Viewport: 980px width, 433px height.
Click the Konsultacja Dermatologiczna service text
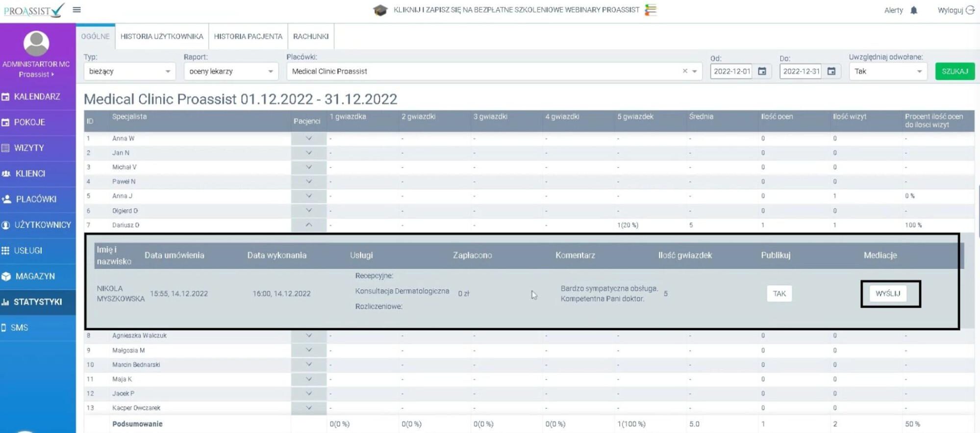point(402,291)
